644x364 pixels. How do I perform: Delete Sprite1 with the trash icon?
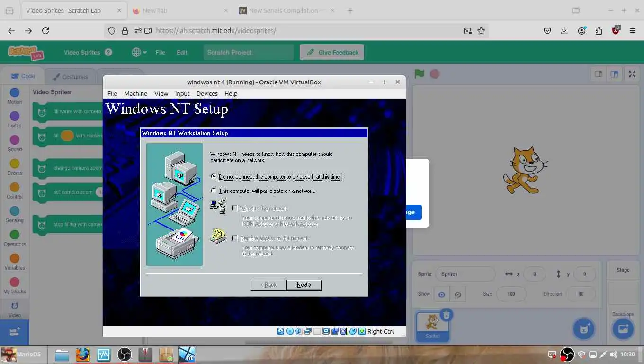click(x=446, y=315)
